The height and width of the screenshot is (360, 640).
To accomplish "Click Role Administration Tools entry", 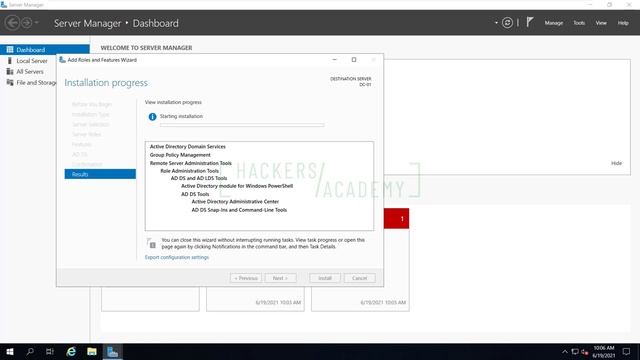I will tap(189, 171).
